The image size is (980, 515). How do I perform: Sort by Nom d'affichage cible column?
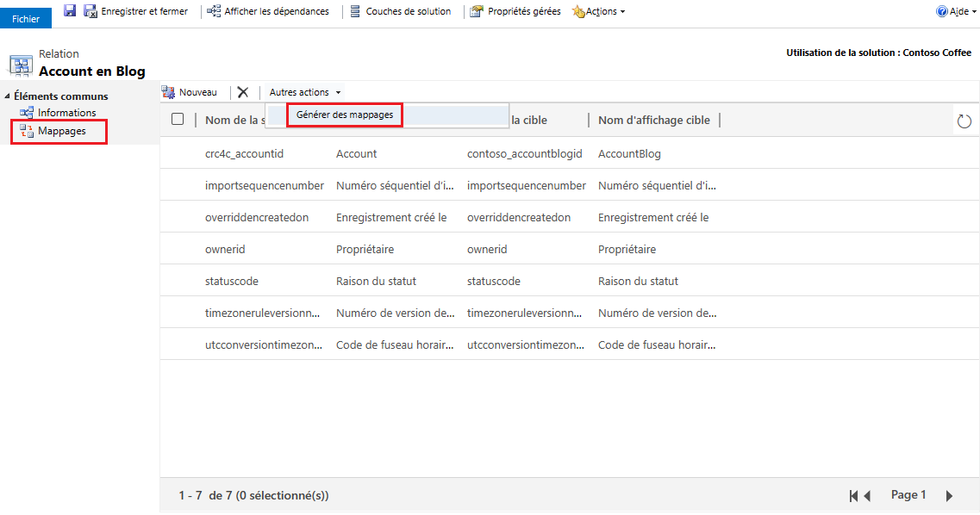[653, 121]
